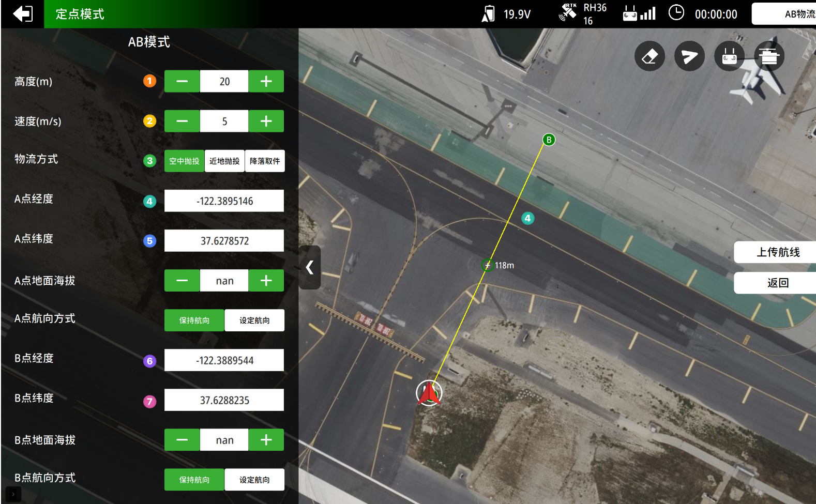Click waypoint B marker on map
This screenshot has height=504, width=816.
[x=549, y=140]
